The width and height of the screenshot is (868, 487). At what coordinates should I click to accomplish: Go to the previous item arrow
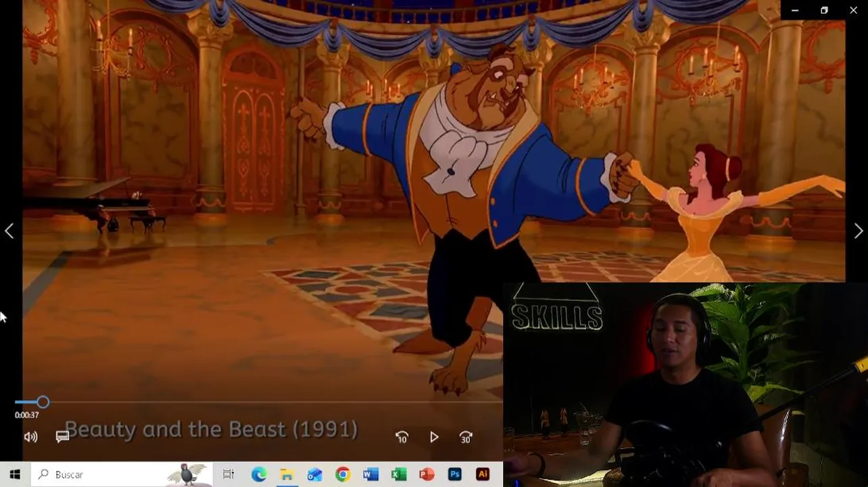[x=9, y=231]
